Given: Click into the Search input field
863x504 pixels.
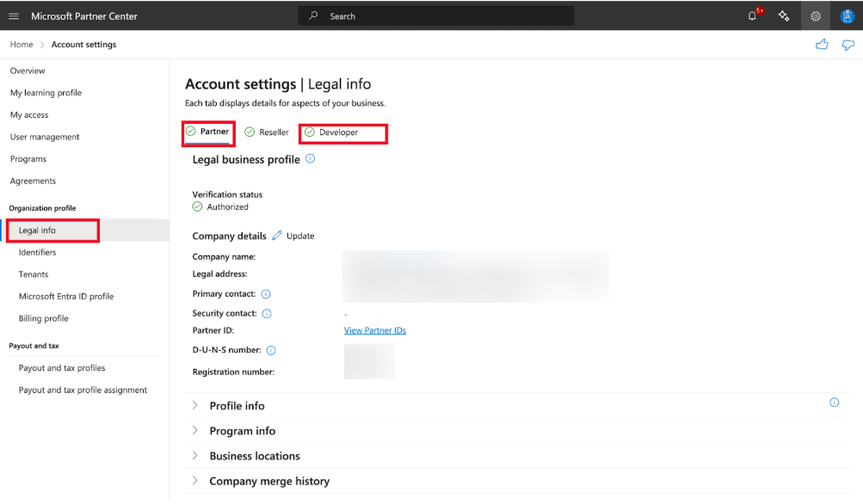Looking at the screenshot, I should tap(436, 16).
